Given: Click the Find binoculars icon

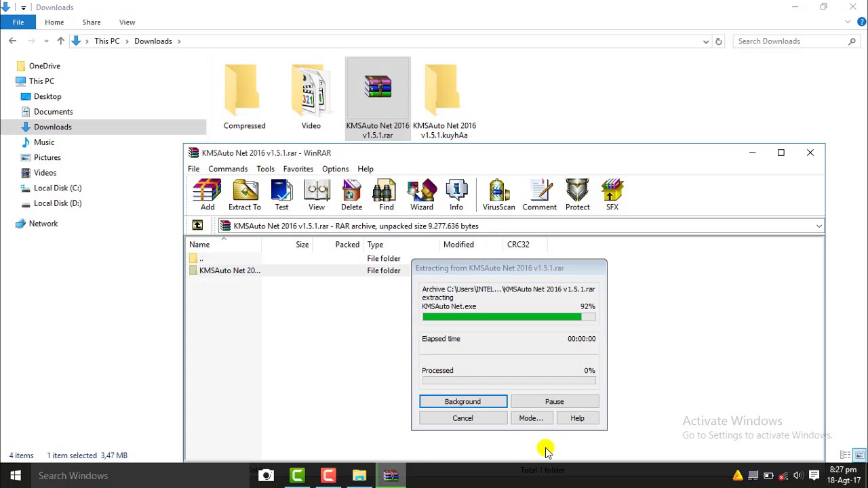Looking at the screenshot, I should click(387, 195).
